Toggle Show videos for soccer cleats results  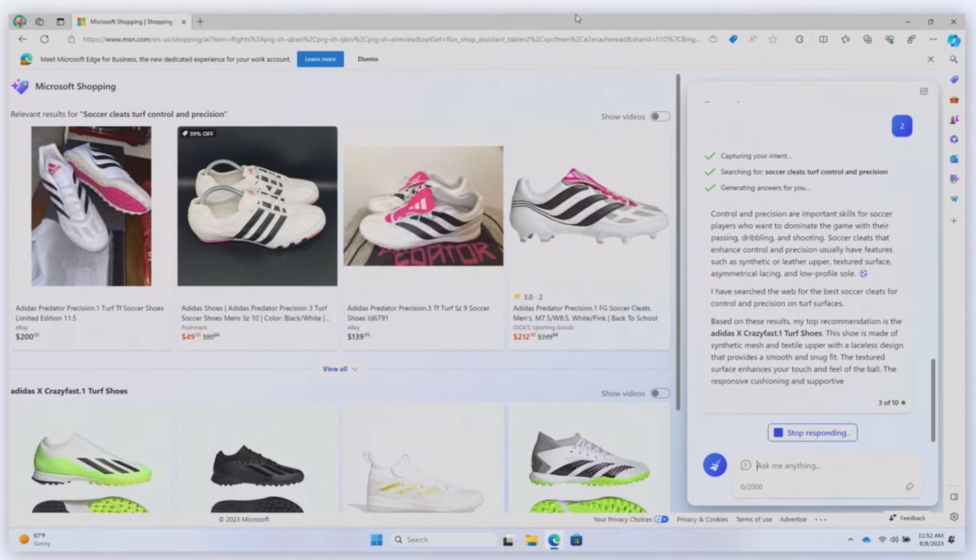click(660, 116)
